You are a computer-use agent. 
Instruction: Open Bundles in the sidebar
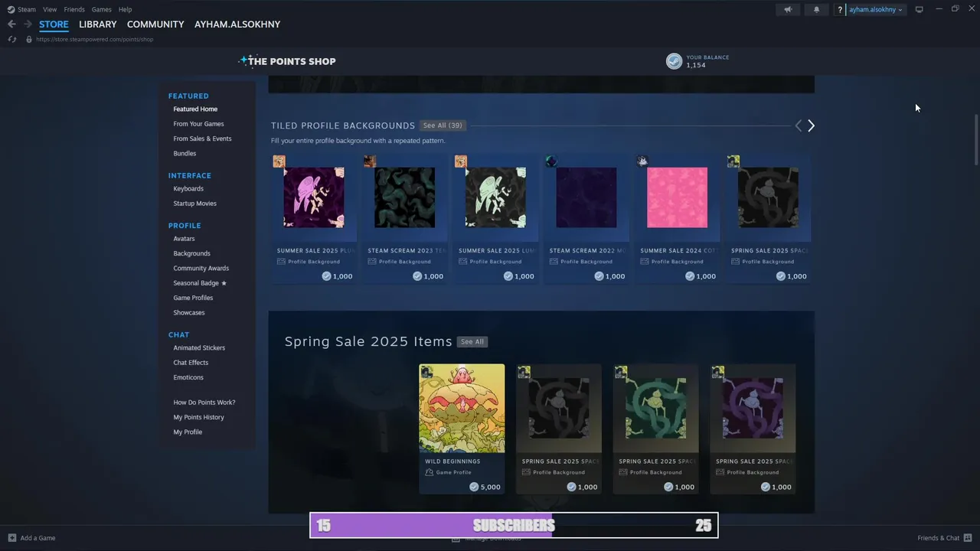[185, 154]
